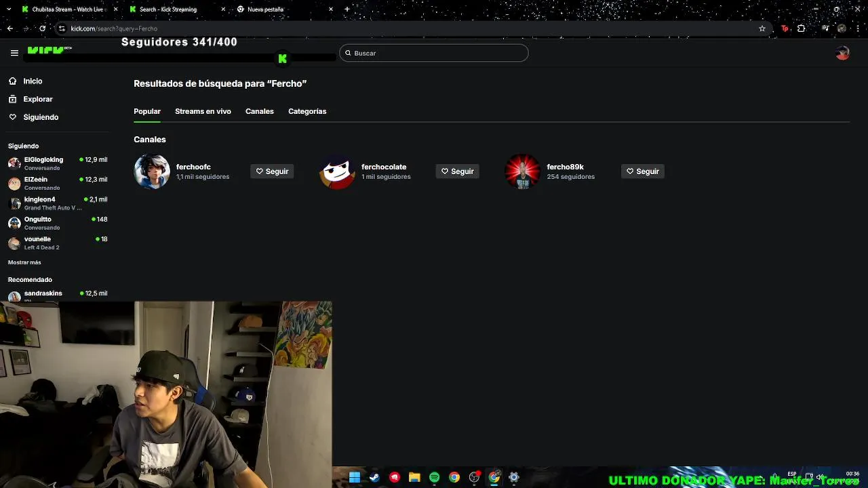Open the first Chrome taskbar icon
The image size is (868, 488).
click(454, 478)
